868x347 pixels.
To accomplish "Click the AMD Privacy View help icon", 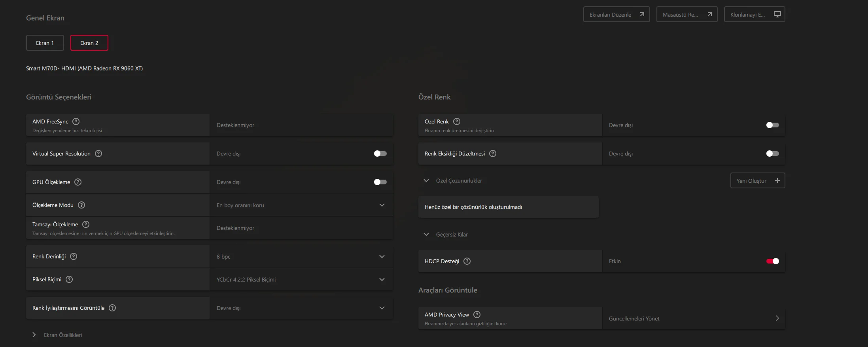I will [x=477, y=315].
